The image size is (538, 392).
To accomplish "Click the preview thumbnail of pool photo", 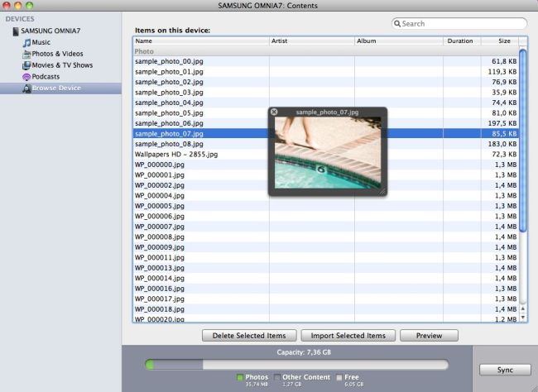I will click(328, 152).
